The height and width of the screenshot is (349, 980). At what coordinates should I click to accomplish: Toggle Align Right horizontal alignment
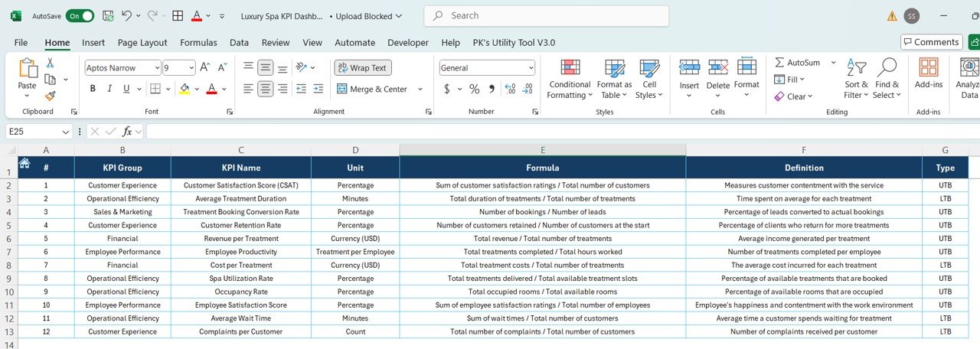click(283, 89)
